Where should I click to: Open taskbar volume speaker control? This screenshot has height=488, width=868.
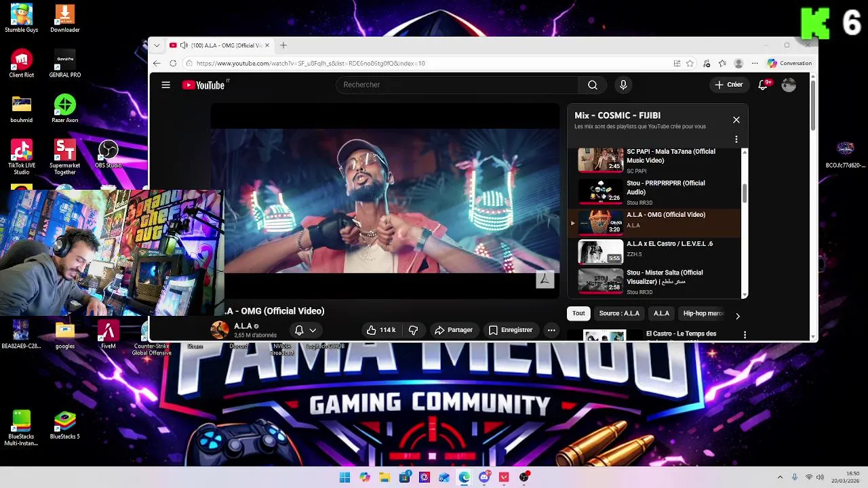[820, 477]
